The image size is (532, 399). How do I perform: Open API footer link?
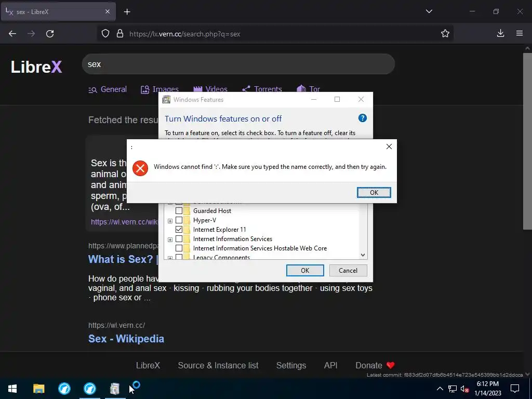click(x=330, y=365)
